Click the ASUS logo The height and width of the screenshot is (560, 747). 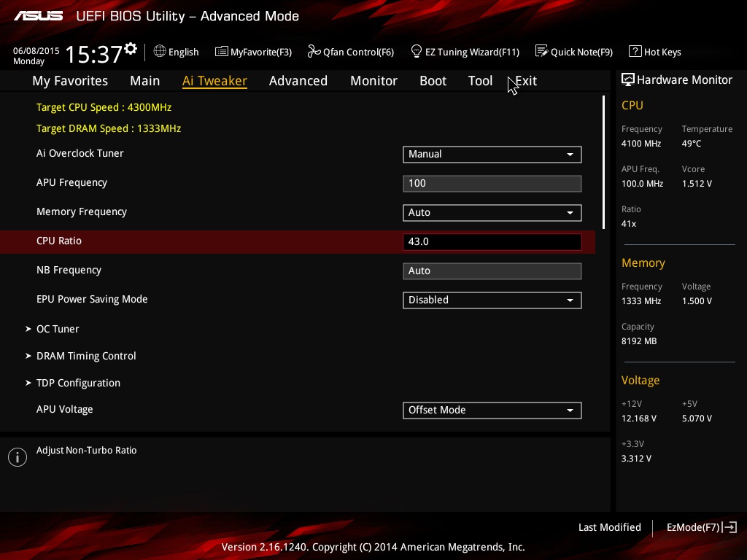(38, 16)
